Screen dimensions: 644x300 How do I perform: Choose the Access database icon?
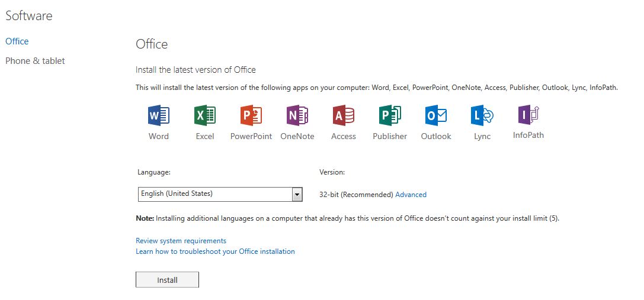344,115
